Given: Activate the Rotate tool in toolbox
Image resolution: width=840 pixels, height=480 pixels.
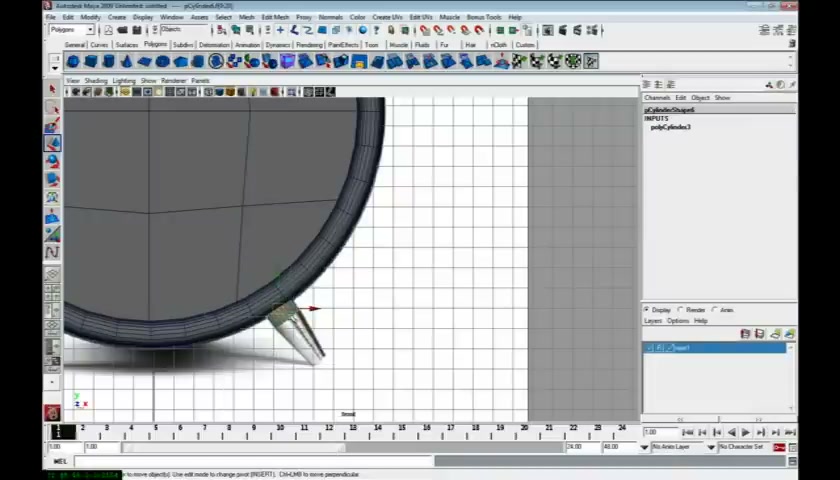Looking at the screenshot, I should (52, 161).
